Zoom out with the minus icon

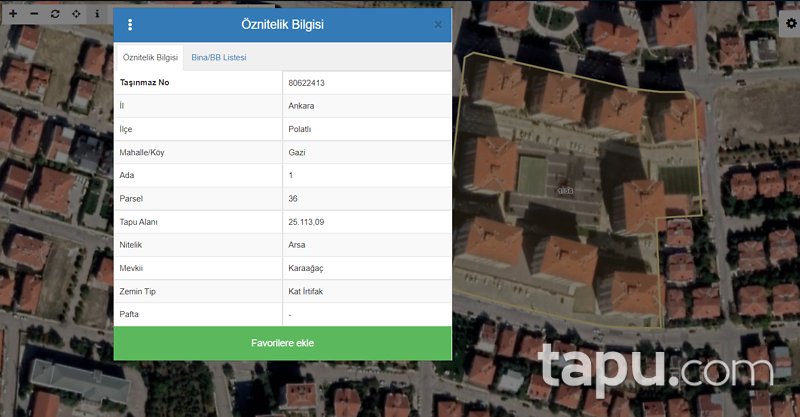(x=33, y=15)
